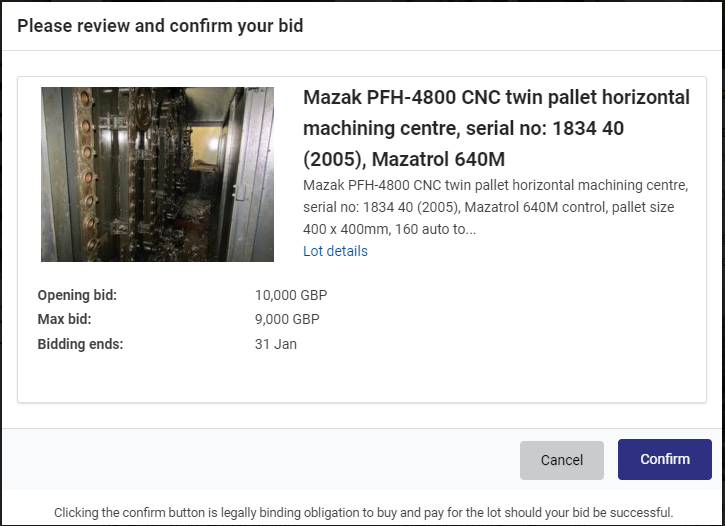The width and height of the screenshot is (725, 526).
Task: Open the Lot details link
Action: coord(335,251)
